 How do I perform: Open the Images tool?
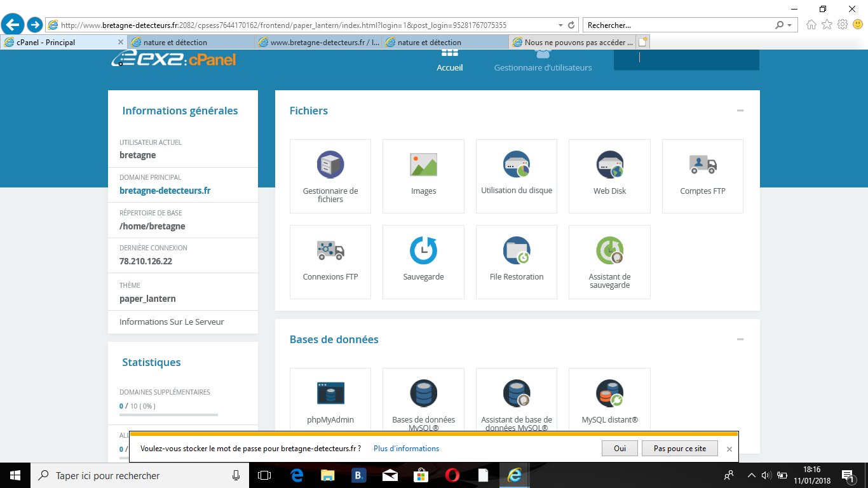tap(423, 176)
